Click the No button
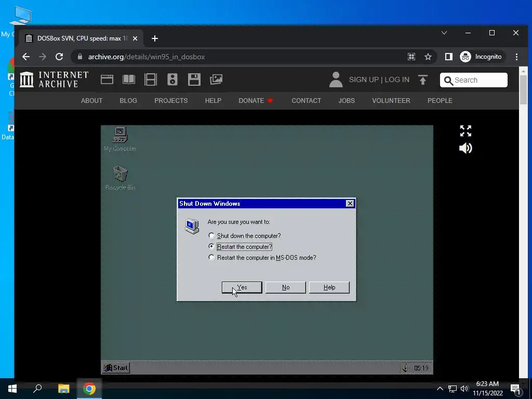Image resolution: width=532 pixels, height=399 pixels. pyautogui.click(x=286, y=287)
